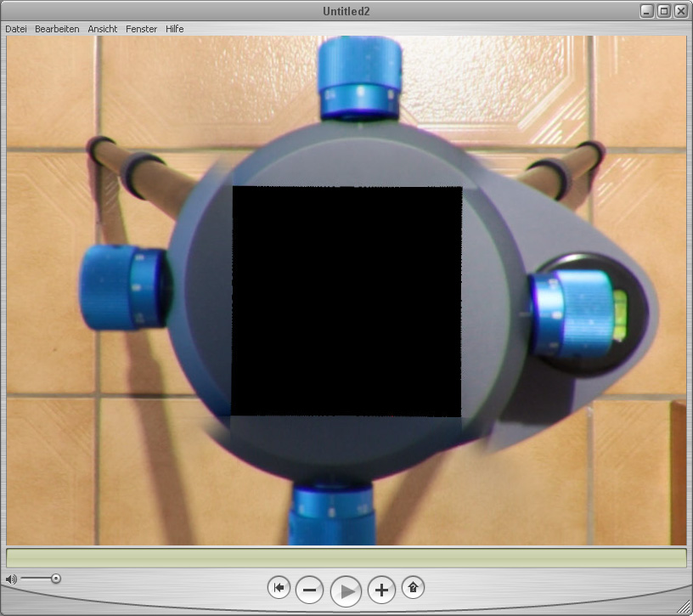
Task: Toggle the show hotspots button
Action: coord(413,587)
